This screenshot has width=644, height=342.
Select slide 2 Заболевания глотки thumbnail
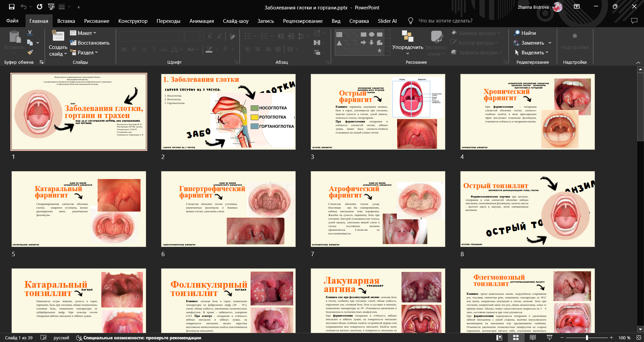click(x=228, y=112)
